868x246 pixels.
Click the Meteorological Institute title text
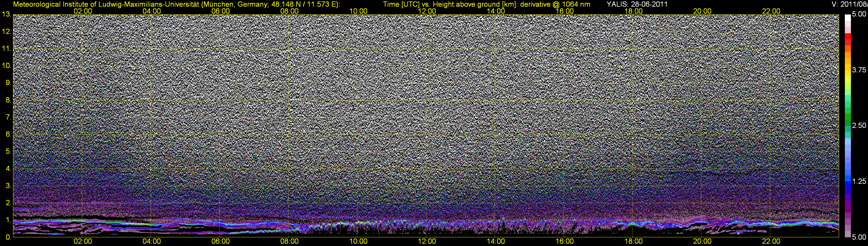point(176,4)
